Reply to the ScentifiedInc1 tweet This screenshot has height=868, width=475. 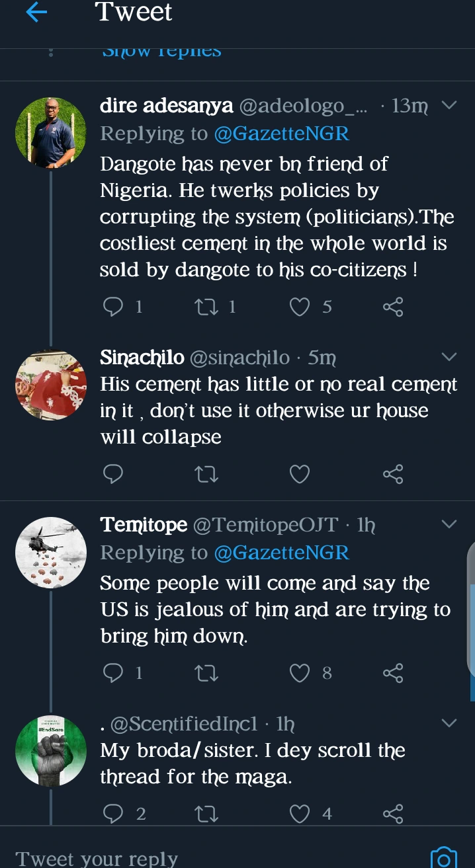(x=114, y=814)
